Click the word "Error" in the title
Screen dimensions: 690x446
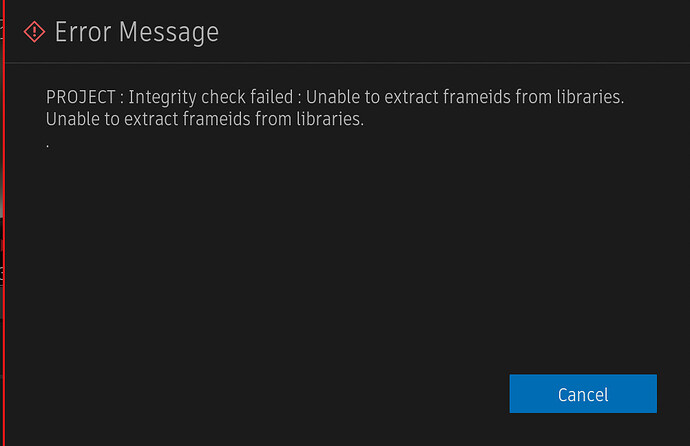(84, 32)
